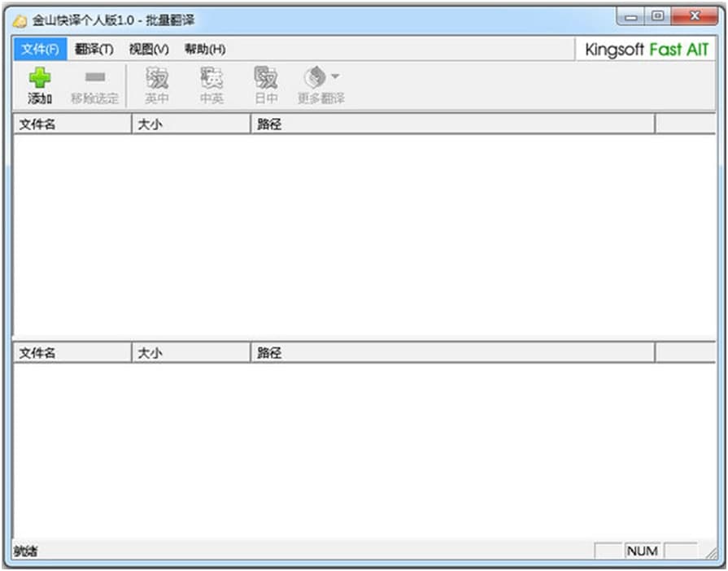Click the 就绪 status bar text

click(x=25, y=551)
